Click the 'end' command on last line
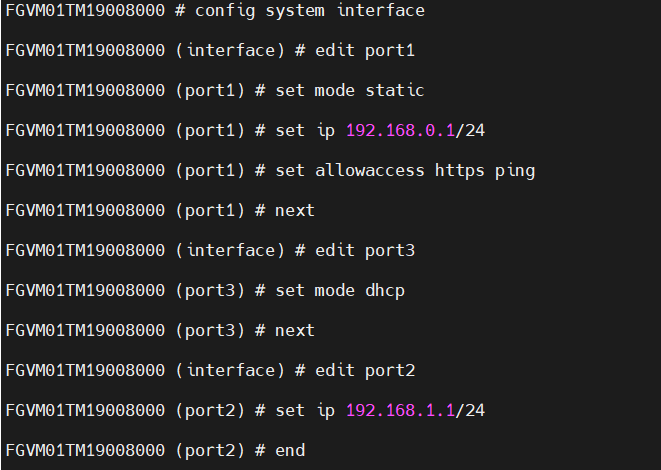The width and height of the screenshot is (661, 470). (290, 450)
